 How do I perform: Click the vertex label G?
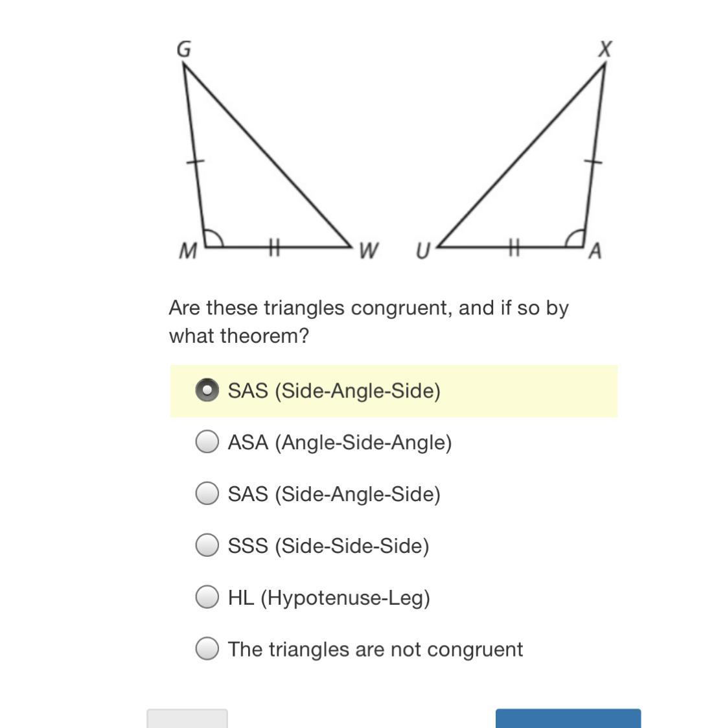[184, 49]
